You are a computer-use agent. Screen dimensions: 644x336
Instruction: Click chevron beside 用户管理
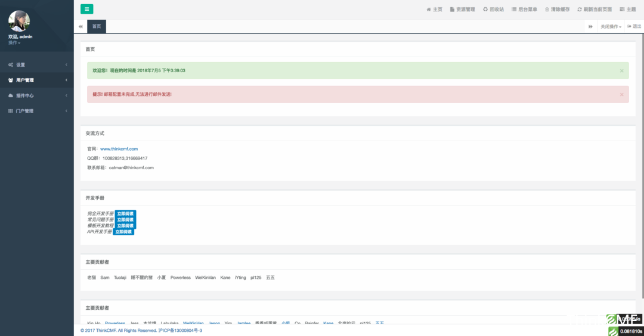pos(66,80)
